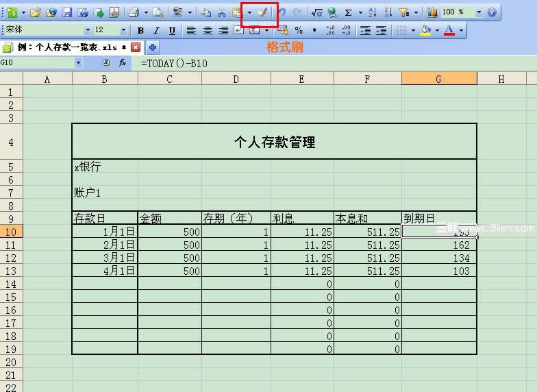Open the 繁 conversion dropdown arrow
The height and width of the screenshot is (392, 537).
pyautogui.click(x=190, y=13)
